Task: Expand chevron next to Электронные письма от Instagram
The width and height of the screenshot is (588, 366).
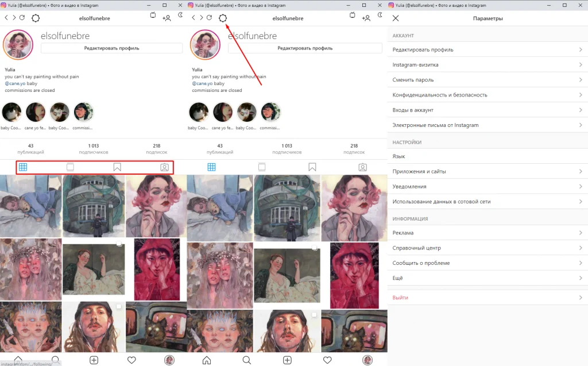Action: coord(581,125)
